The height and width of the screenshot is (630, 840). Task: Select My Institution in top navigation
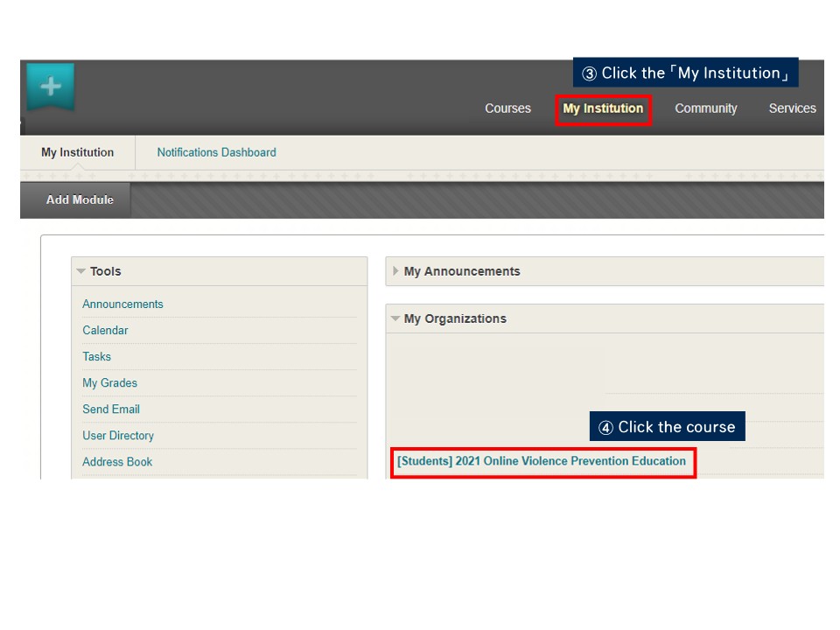click(x=603, y=108)
